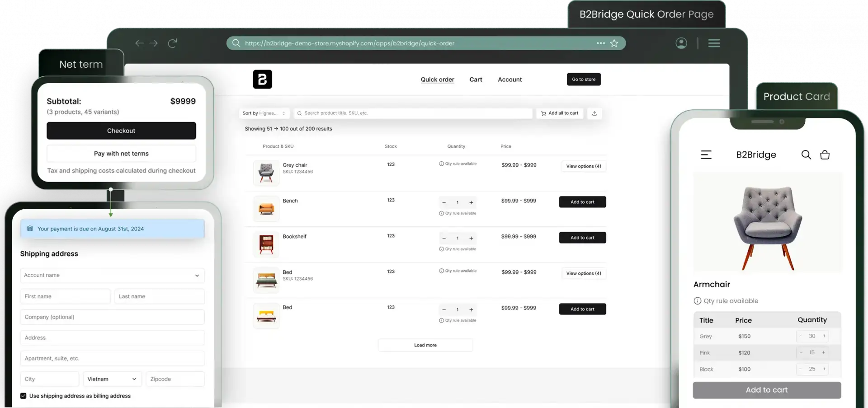Toggle Use shipping address as billing address checkbox
The height and width of the screenshot is (408, 868).
click(x=23, y=396)
